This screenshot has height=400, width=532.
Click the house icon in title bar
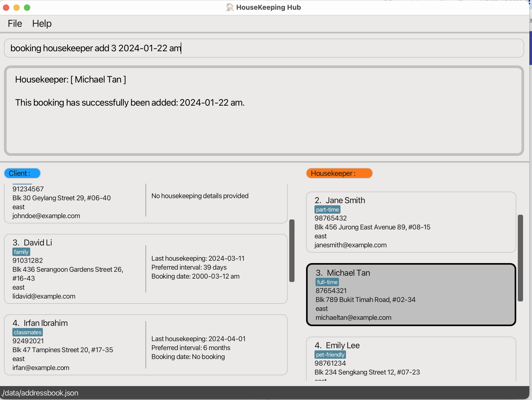click(x=230, y=7)
